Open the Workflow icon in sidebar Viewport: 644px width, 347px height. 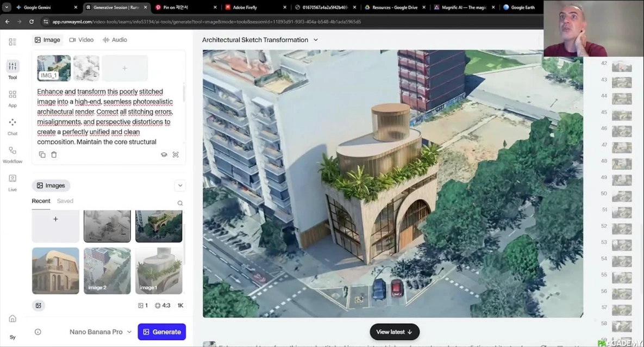click(12, 151)
